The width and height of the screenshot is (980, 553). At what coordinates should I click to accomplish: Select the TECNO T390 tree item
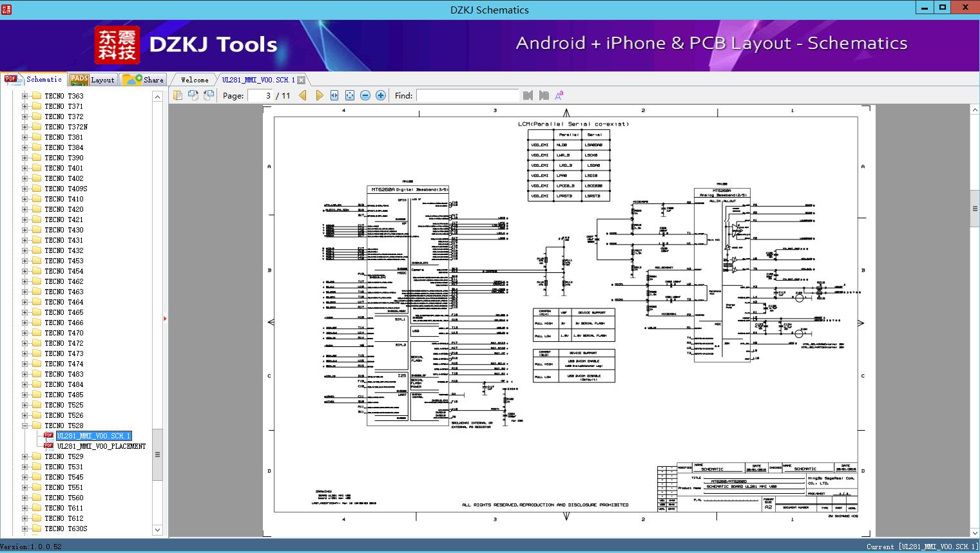[x=64, y=158]
